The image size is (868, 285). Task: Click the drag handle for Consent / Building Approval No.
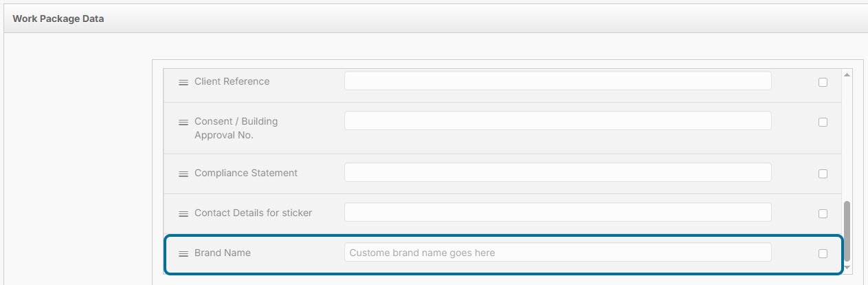(x=183, y=122)
